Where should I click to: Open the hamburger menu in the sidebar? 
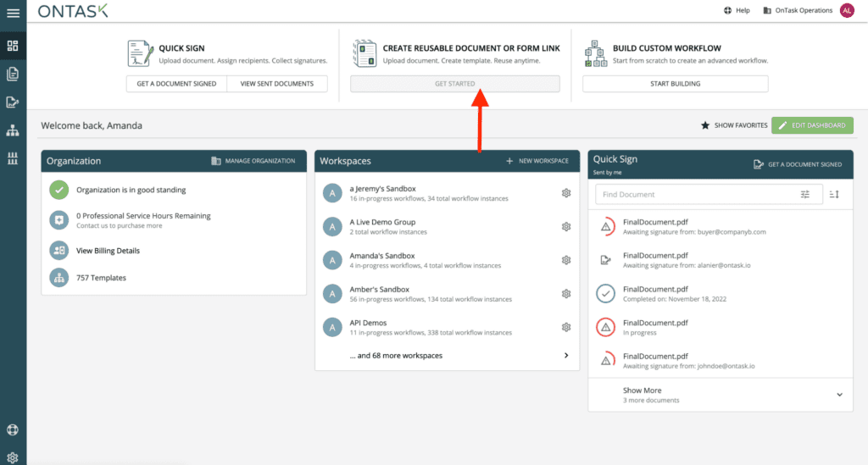pyautogui.click(x=13, y=12)
